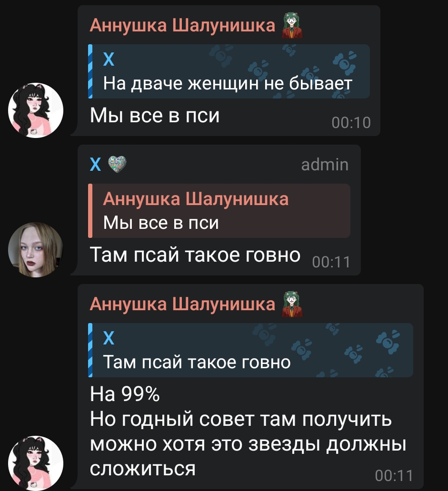Select message starting with 'На 99%'
448x491 pixels.
(x=248, y=432)
